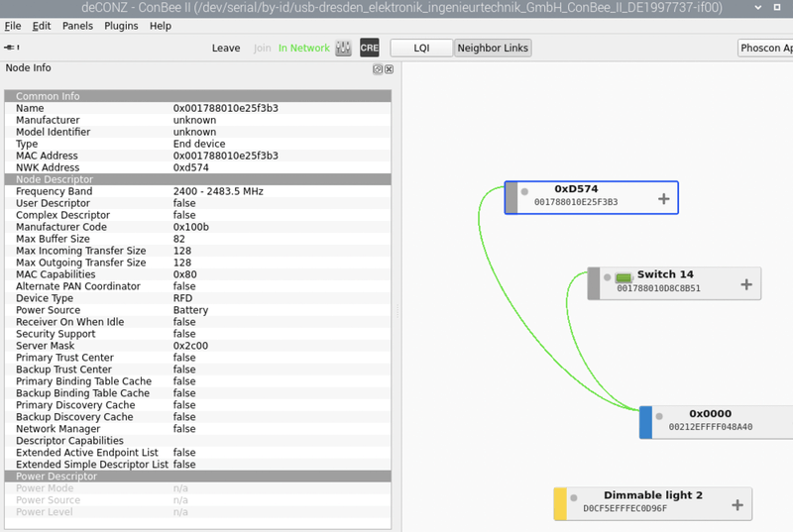Image resolution: width=793 pixels, height=532 pixels.
Task: Select the Dimmable light 2 node
Action: [x=653, y=503]
